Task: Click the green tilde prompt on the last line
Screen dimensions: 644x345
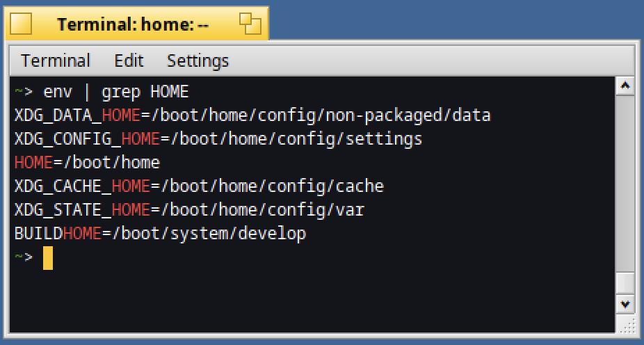Action: [x=19, y=256]
